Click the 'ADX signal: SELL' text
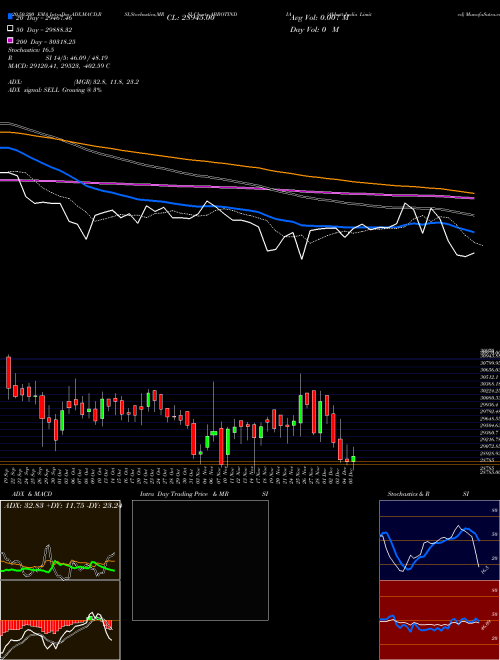This screenshot has width=500, height=660. click(55, 90)
